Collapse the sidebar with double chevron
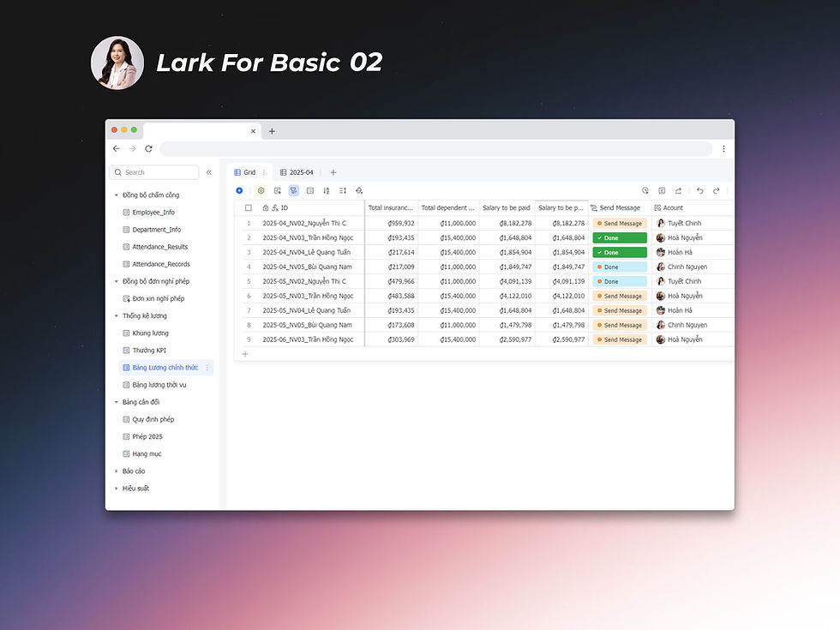 209,172
